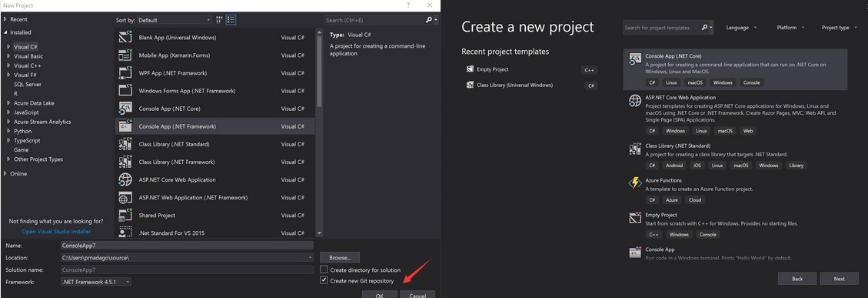This screenshot has width=868, height=298.
Task: Click the ASP.NET Web Application (.NET Framework) icon
Action: 125,197
